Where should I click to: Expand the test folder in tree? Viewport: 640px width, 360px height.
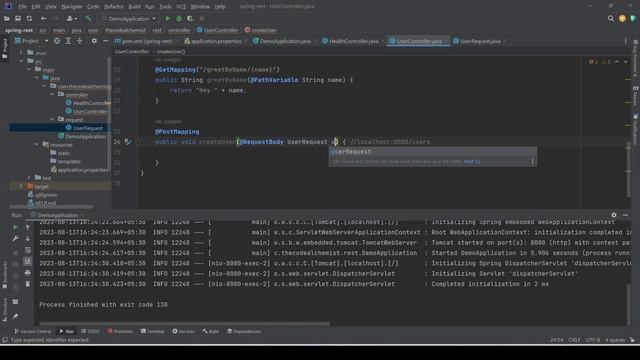click(x=29, y=178)
